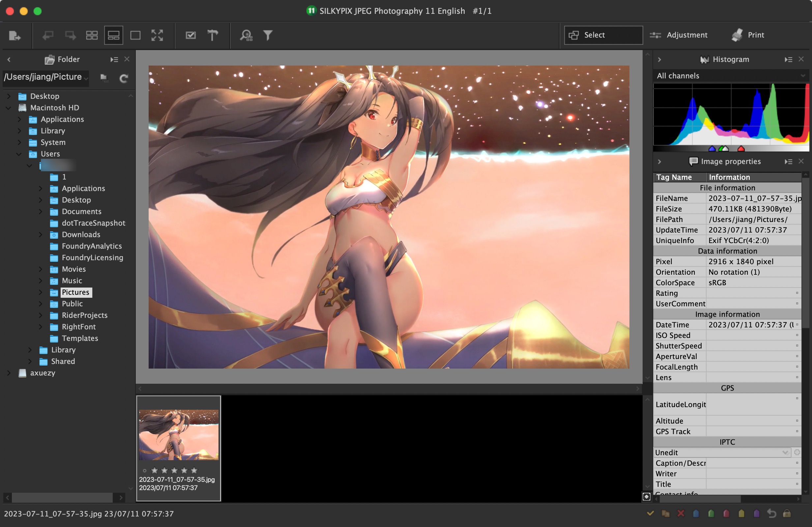Image resolution: width=812 pixels, height=527 pixels.
Task: Click the folder navigation back button
Action: 9,59
